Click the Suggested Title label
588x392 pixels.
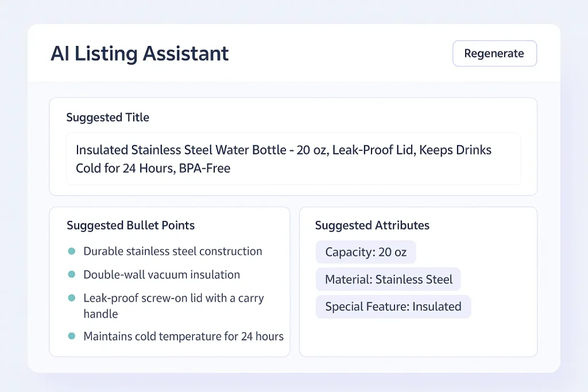click(107, 118)
